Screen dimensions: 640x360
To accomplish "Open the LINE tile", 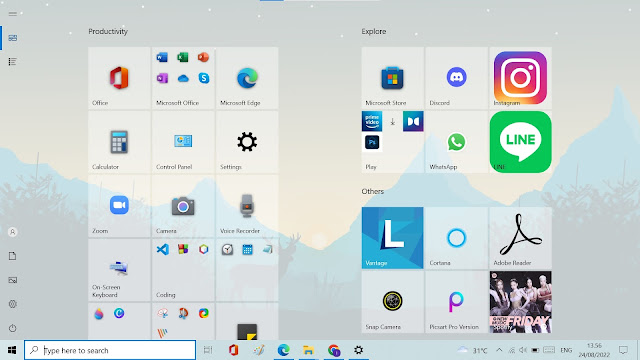I will (x=520, y=142).
